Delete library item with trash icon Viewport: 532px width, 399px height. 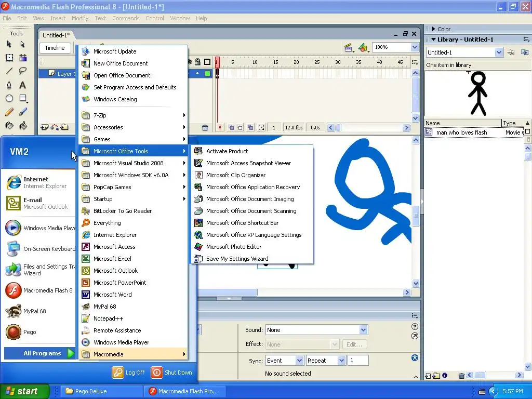[x=461, y=376]
